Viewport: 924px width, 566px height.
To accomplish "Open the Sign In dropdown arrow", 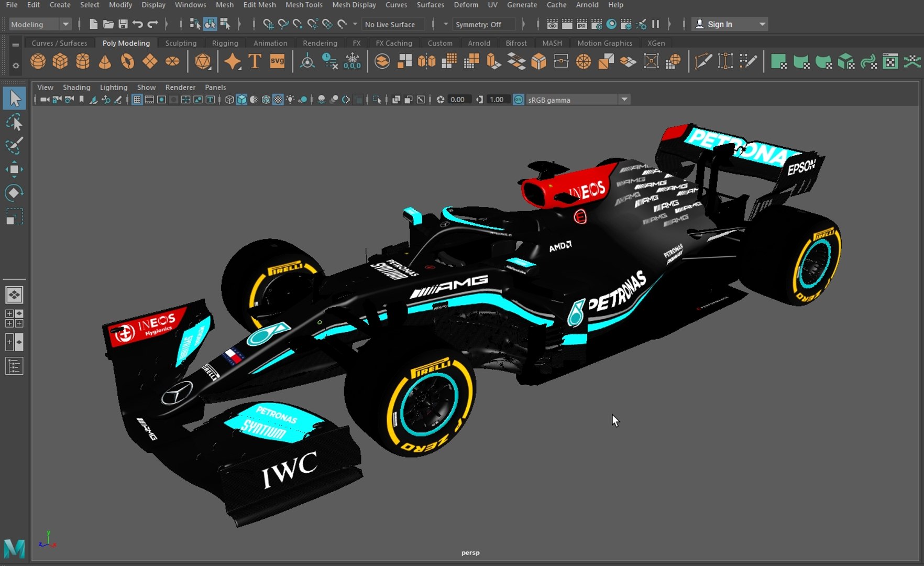I will pyautogui.click(x=763, y=24).
